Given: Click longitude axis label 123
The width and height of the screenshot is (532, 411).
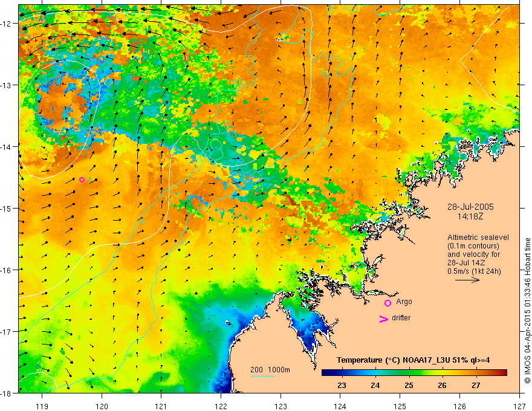Looking at the screenshot, I should click(281, 406).
